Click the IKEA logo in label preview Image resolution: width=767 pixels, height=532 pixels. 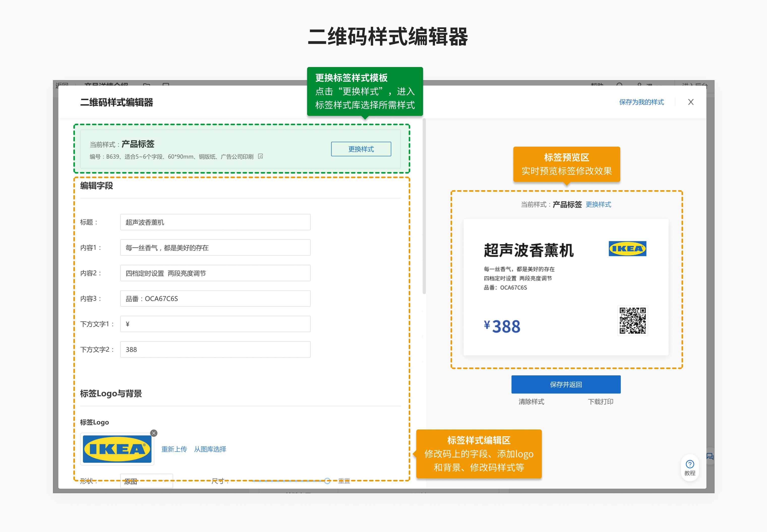pos(627,249)
